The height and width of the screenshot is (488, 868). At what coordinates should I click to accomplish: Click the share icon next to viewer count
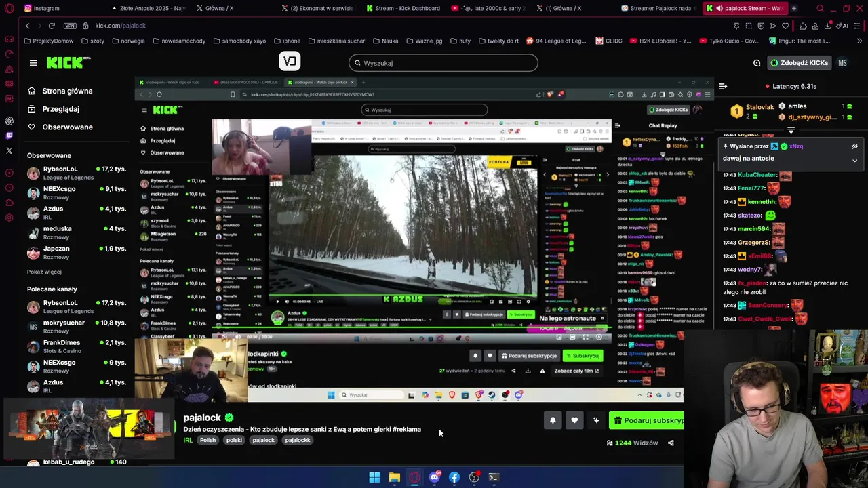[671, 443]
